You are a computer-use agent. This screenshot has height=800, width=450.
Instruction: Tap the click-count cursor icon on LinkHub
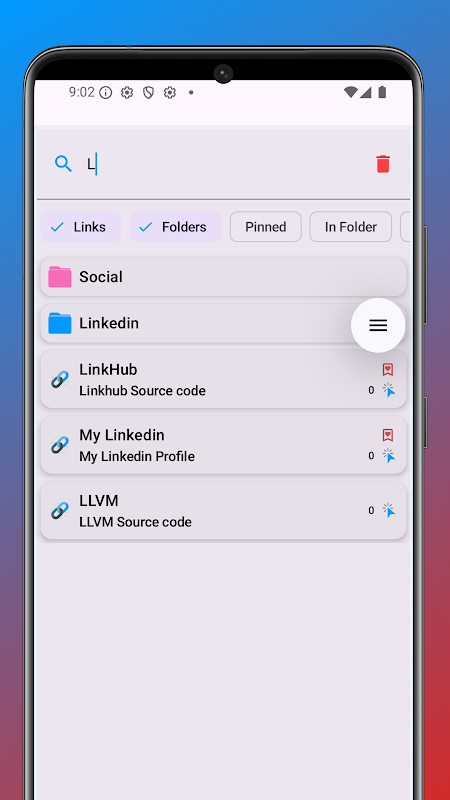point(389,390)
